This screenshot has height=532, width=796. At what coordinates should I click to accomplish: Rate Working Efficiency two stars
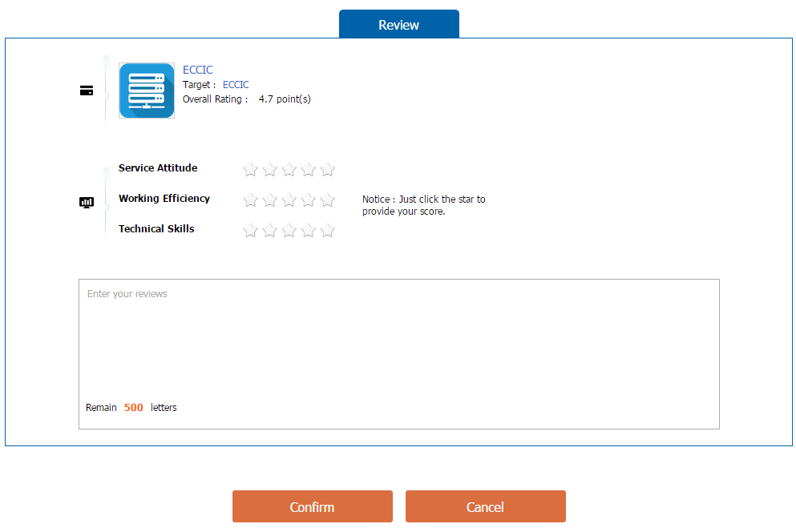pos(269,200)
